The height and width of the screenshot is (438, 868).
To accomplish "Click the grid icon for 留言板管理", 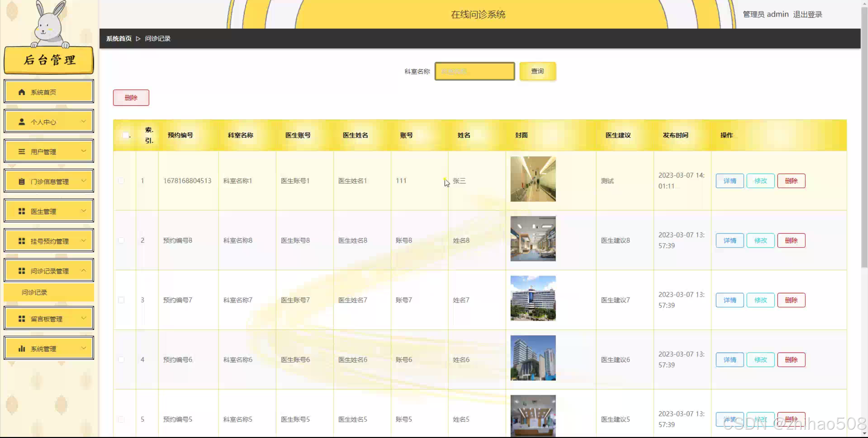I will pos(22,319).
